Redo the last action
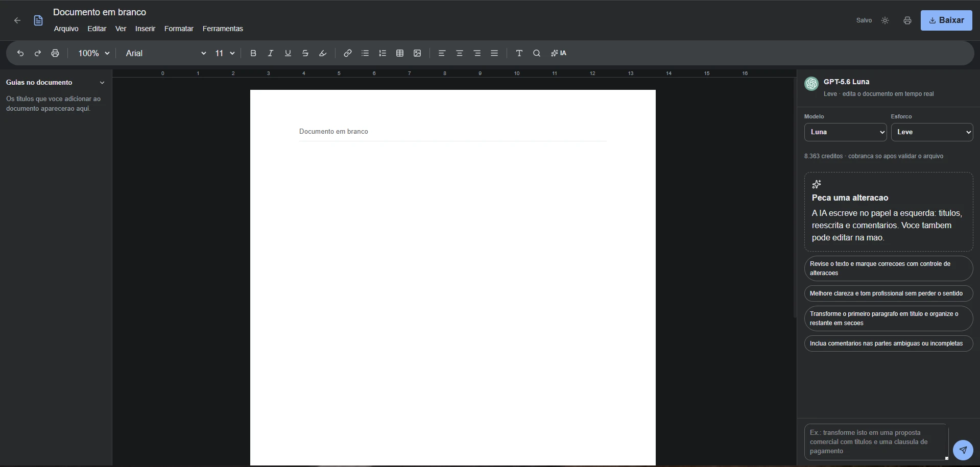Viewport: 980px width, 467px height. click(x=38, y=53)
